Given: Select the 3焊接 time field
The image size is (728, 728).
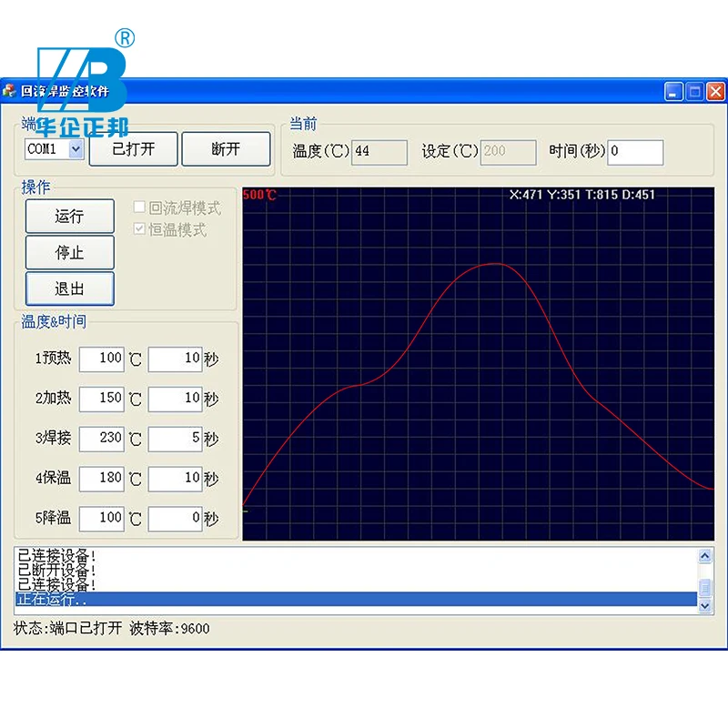Looking at the screenshot, I should click(x=175, y=439).
